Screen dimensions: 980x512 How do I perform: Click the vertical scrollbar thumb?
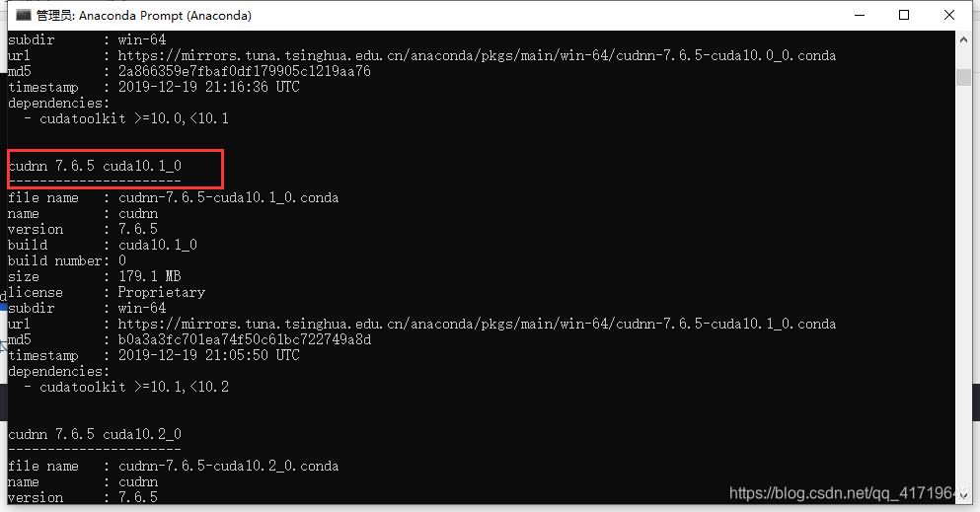pos(963,77)
